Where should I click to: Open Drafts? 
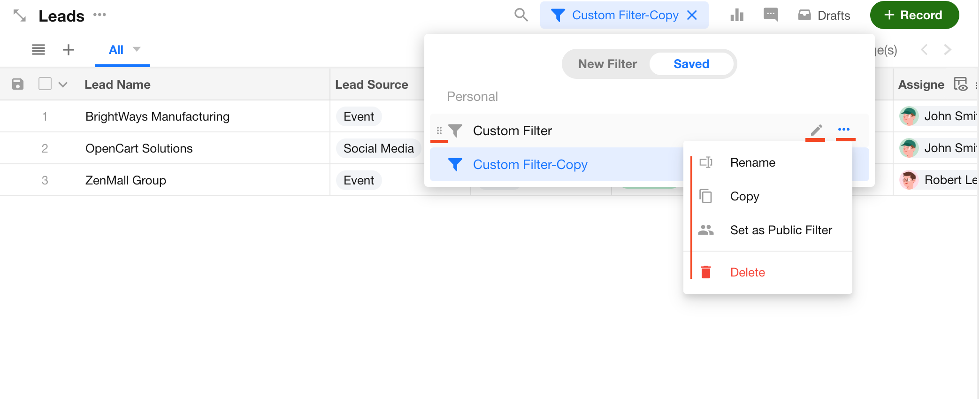tap(824, 15)
